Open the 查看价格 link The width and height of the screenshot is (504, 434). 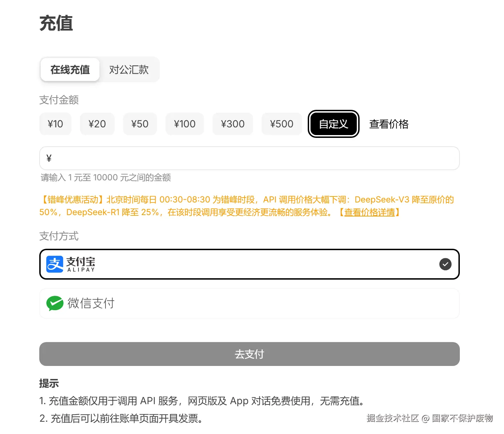click(x=389, y=124)
